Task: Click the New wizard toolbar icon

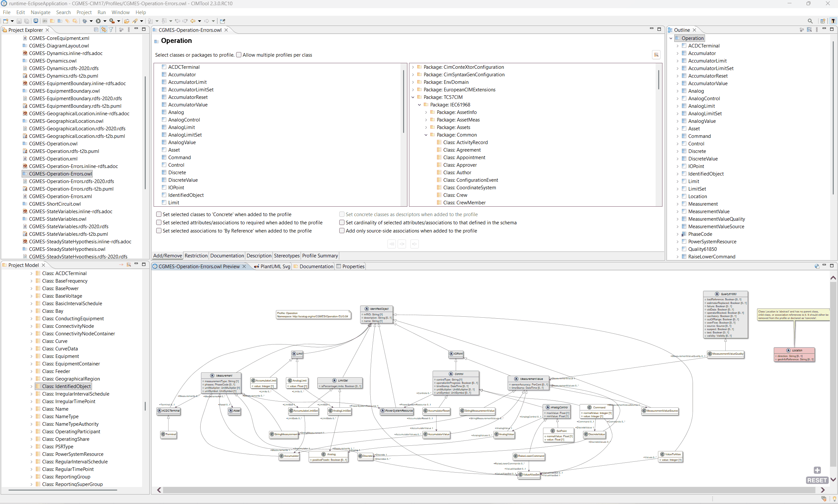Action: pyautogui.click(x=6, y=21)
